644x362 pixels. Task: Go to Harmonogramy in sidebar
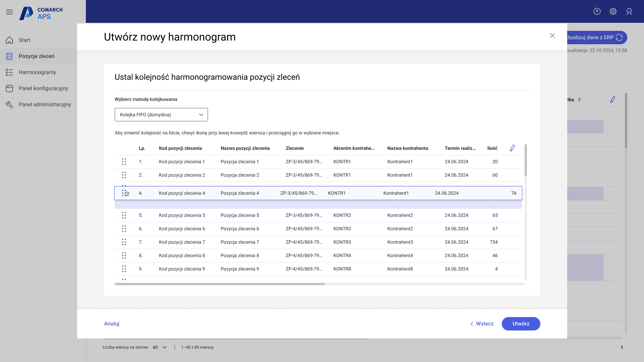[x=37, y=72]
